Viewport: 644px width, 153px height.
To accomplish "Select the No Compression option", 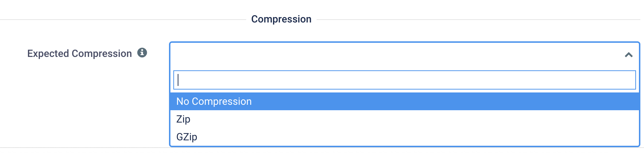I will click(x=214, y=102).
